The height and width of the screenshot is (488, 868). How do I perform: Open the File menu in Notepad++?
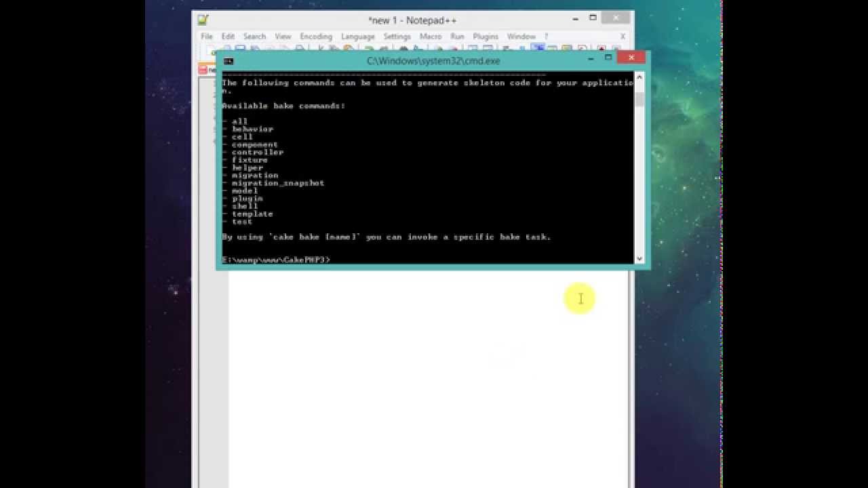point(207,37)
